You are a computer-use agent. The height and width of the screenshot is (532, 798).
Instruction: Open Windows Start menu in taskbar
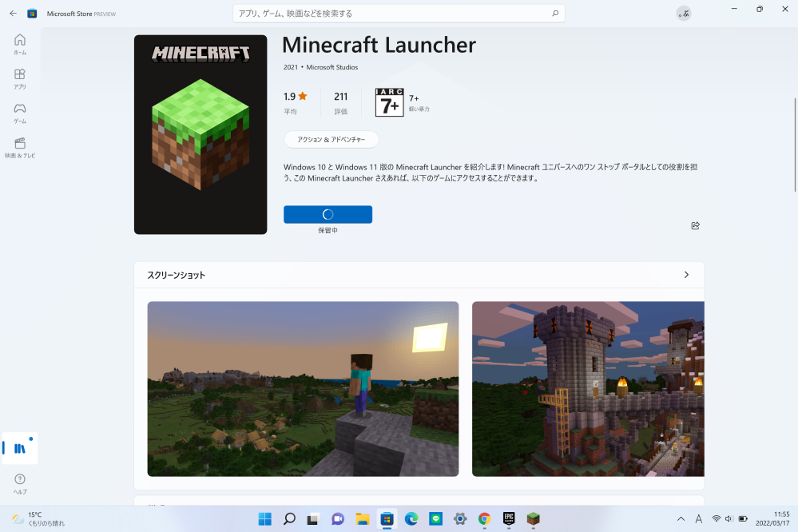(264, 518)
